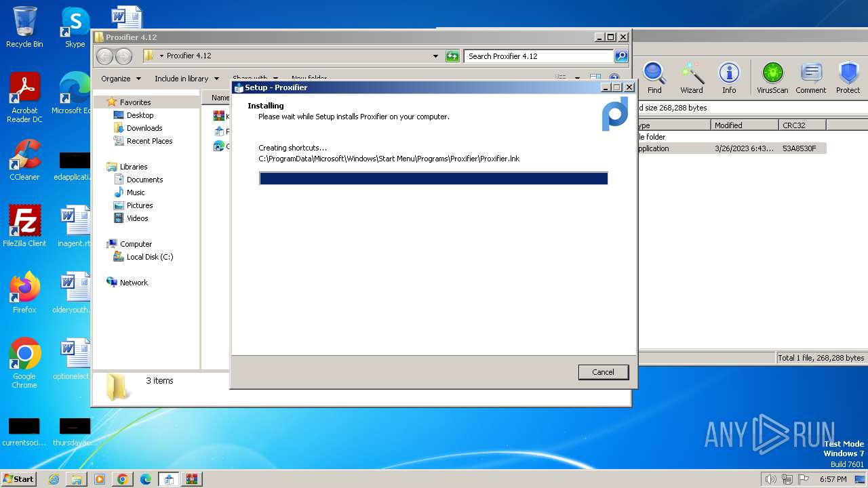
Task: Open Edge from the taskbar
Action: [146, 479]
